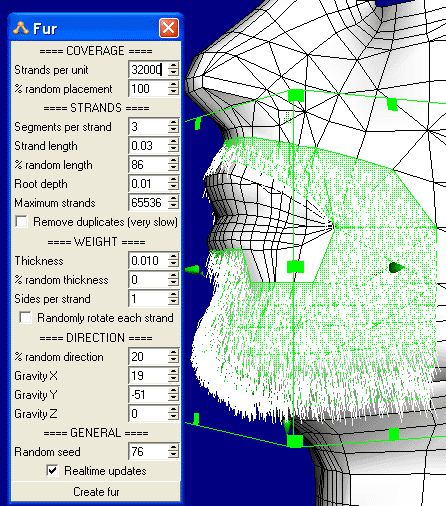This screenshot has width=446, height=506.
Task: Click the Random seed spinner arrows
Action: tap(173, 451)
